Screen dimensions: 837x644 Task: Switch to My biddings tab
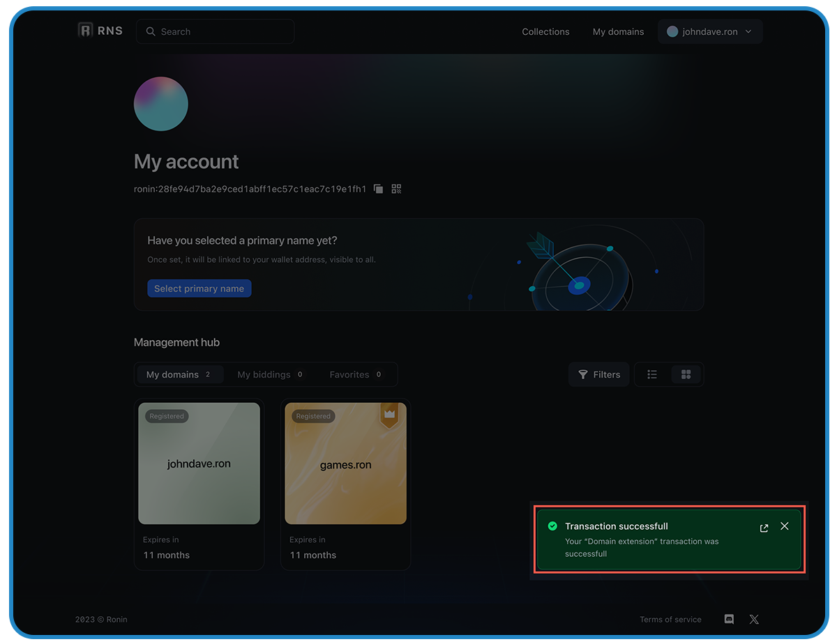pos(271,374)
